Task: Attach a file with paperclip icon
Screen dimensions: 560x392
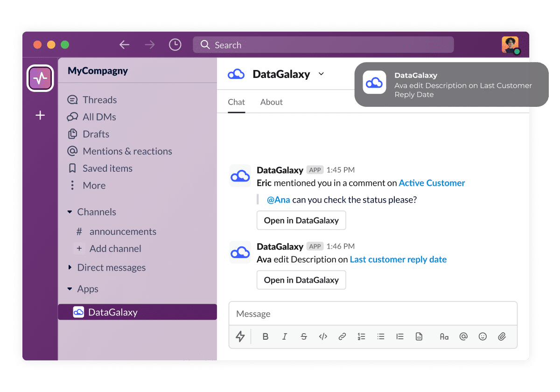Action: coord(502,336)
